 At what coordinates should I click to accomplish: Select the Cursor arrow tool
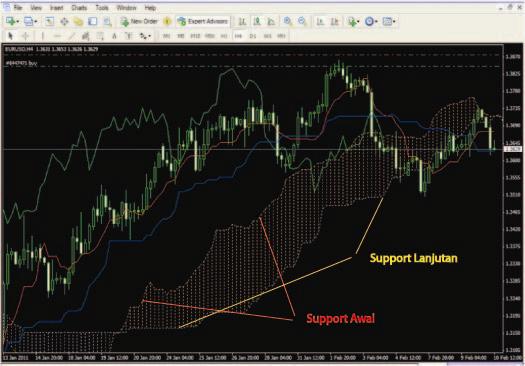[10, 36]
